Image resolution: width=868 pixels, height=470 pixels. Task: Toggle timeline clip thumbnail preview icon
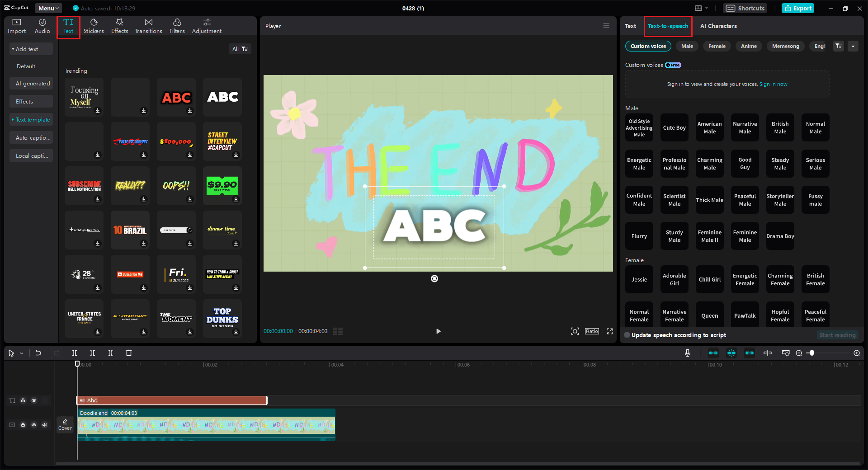[786, 353]
